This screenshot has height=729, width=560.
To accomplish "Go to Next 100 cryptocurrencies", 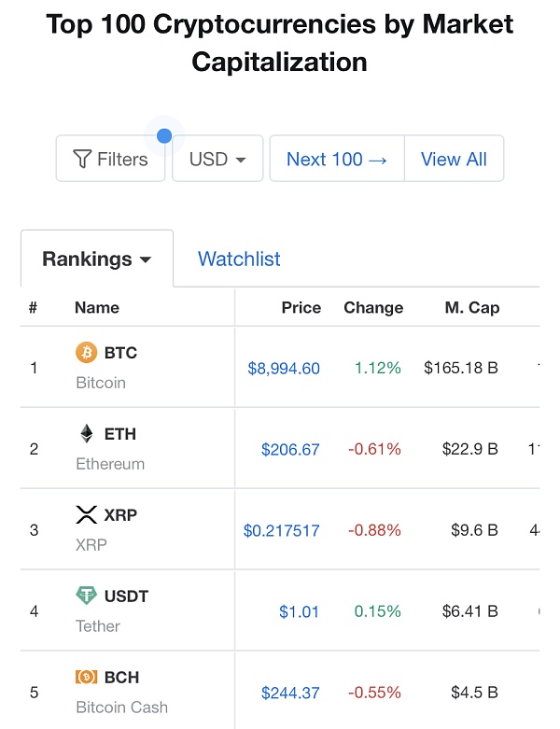I will pos(336,159).
